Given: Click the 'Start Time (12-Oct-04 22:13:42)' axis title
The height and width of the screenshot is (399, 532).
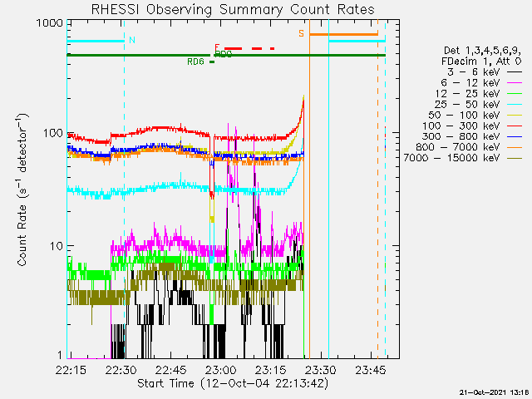Looking at the screenshot, I should (x=233, y=383).
